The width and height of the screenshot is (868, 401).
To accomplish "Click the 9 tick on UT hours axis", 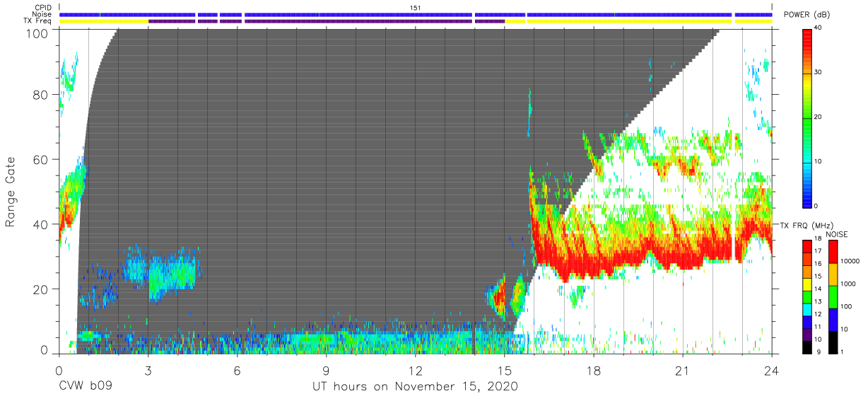I will click(x=326, y=370).
